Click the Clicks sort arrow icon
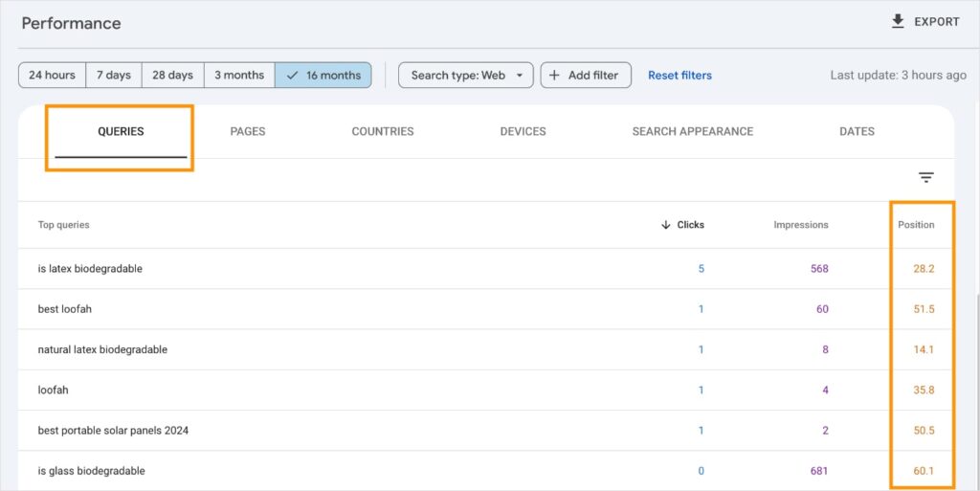 [x=665, y=225]
